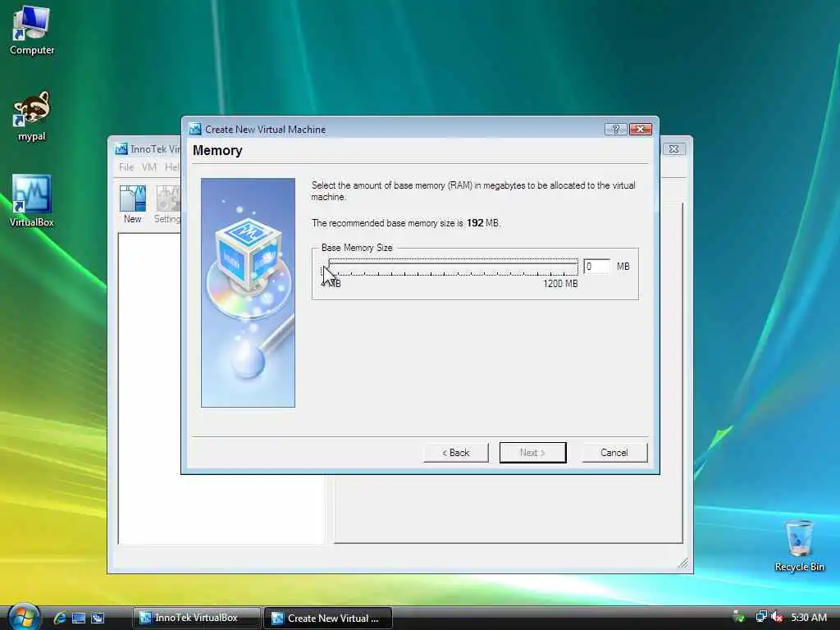This screenshot has height=630, width=840.
Task: Click the resize grip of VirtualBox window
Action: click(683, 563)
